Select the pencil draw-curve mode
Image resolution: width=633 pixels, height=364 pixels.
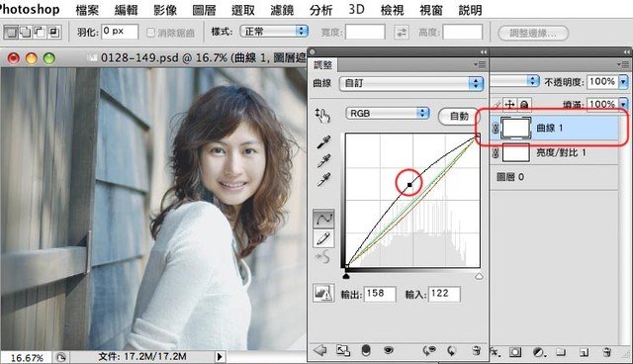tap(323, 238)
